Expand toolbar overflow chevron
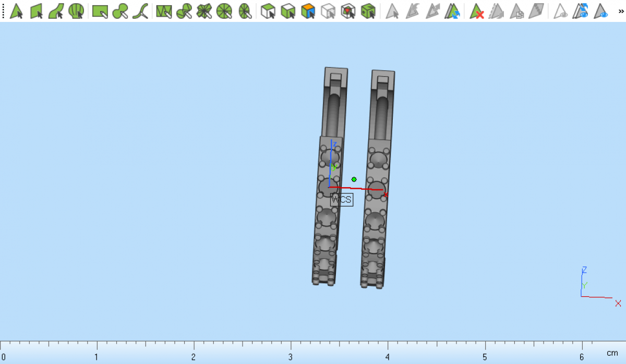Image resolution: width=626 pixels, height=364 pixels. coord(621,11)
